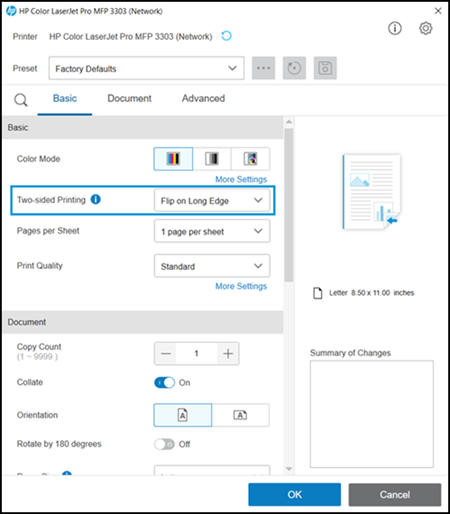
Task: Click the search magnifier icon
Action: point(21,100)
